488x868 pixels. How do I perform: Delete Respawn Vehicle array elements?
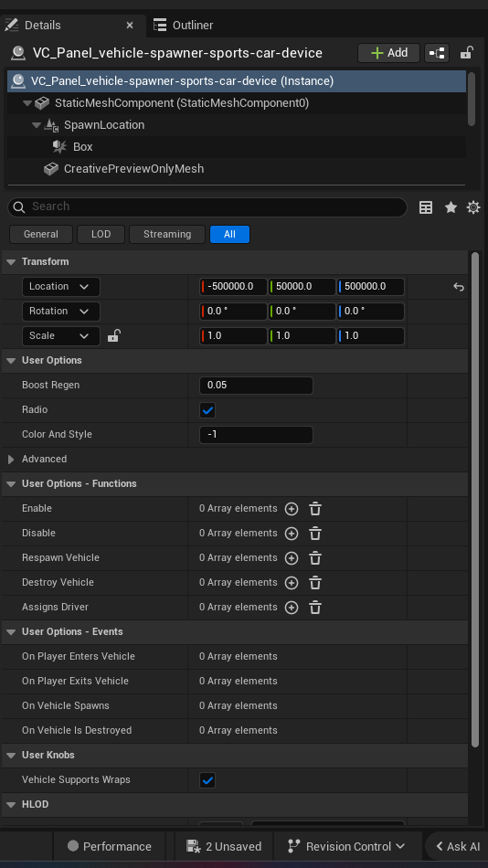point(315,558)
